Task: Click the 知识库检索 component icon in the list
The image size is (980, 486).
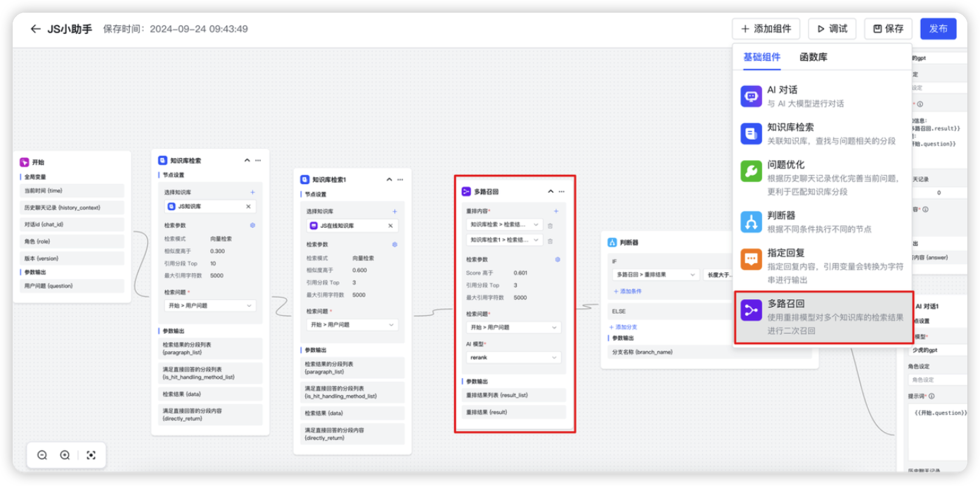Action: 751,134
